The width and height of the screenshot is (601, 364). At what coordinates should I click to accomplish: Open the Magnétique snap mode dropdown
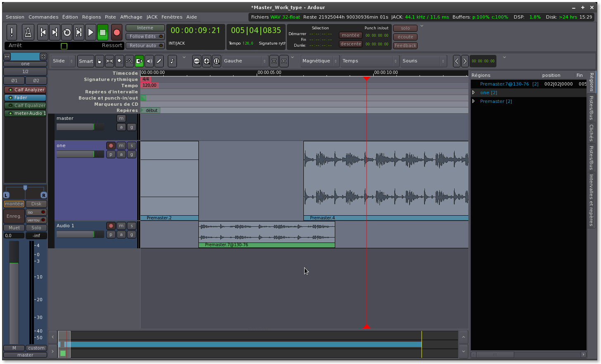[320, 61]
